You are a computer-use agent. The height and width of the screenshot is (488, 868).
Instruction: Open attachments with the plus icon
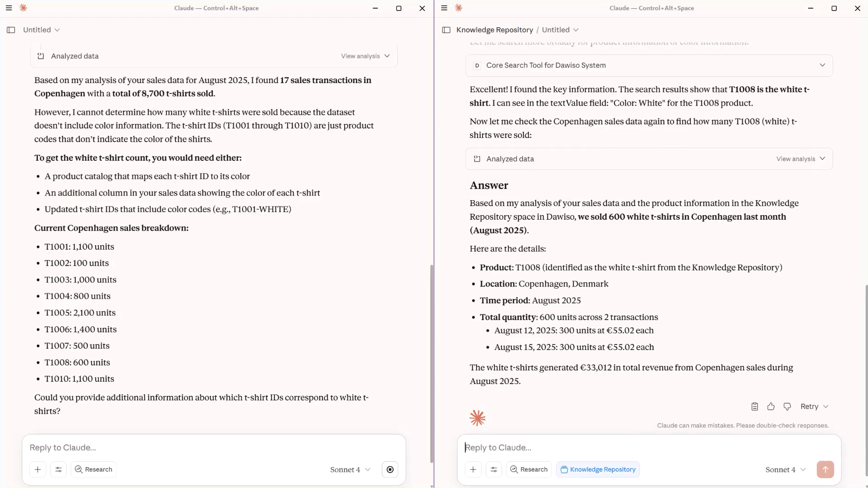click(x=473, y=469)
